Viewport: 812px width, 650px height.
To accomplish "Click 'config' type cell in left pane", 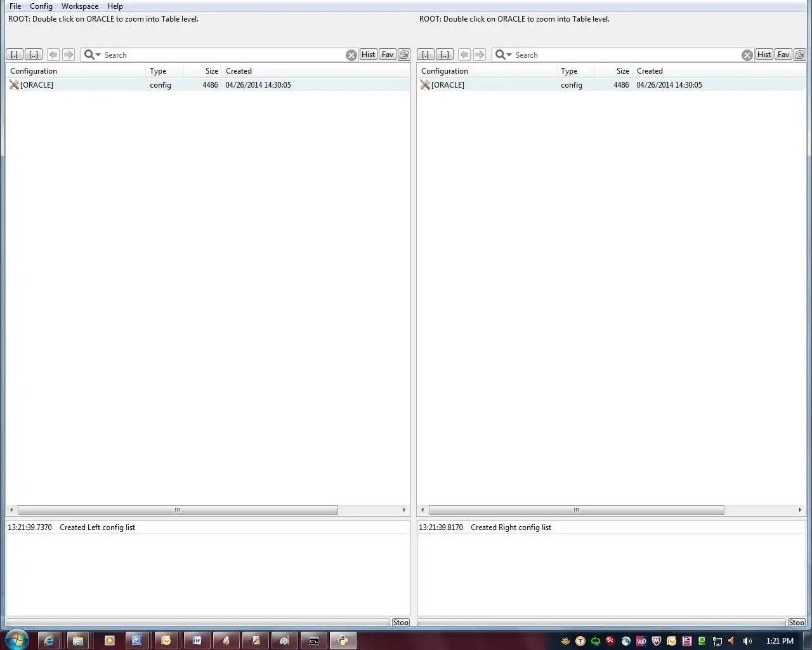I will tap(160, 85).
